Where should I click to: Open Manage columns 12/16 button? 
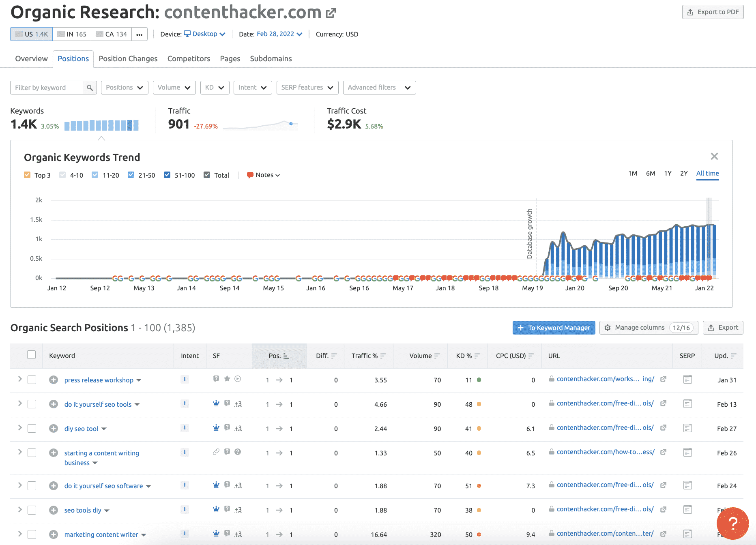point(649,328)
